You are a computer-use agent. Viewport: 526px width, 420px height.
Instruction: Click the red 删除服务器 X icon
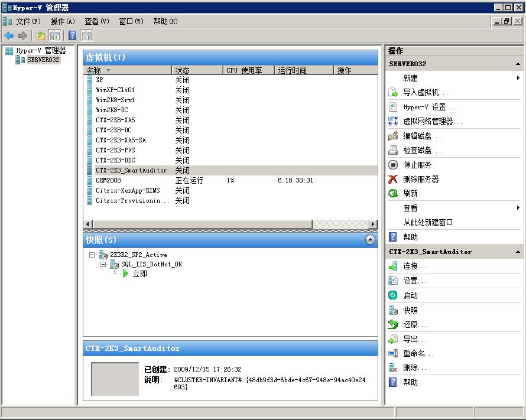point(393,179)
